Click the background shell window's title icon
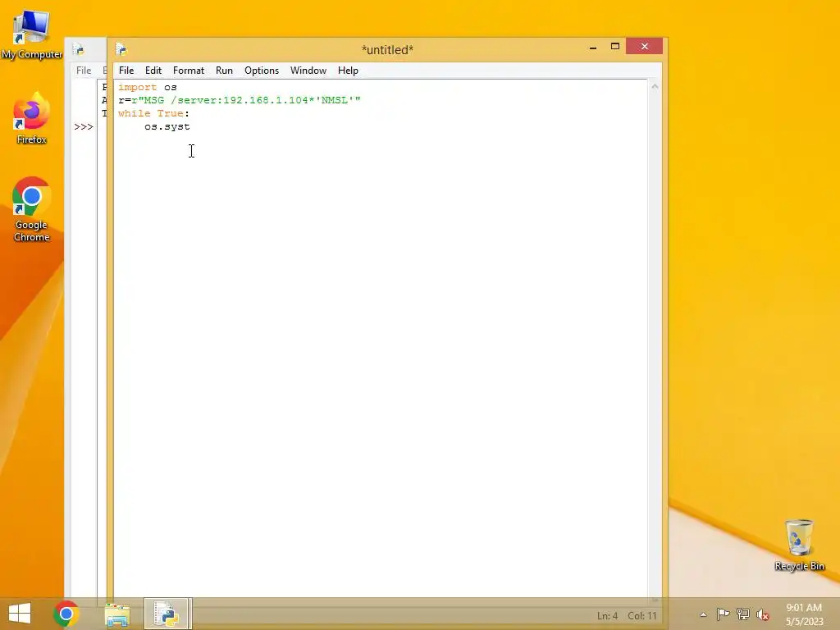The height and width of the screenshot is (630, 840). point(79,50)
